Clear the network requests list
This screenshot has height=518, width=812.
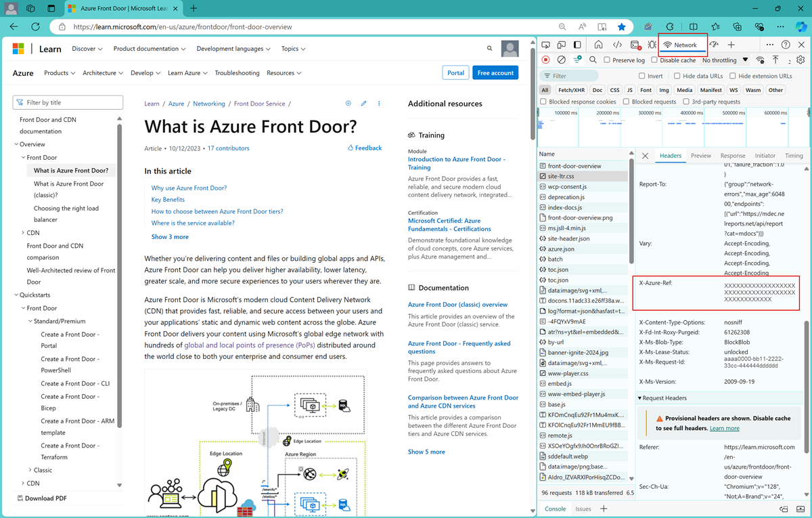pyautogui.click(x=560, y=60)
